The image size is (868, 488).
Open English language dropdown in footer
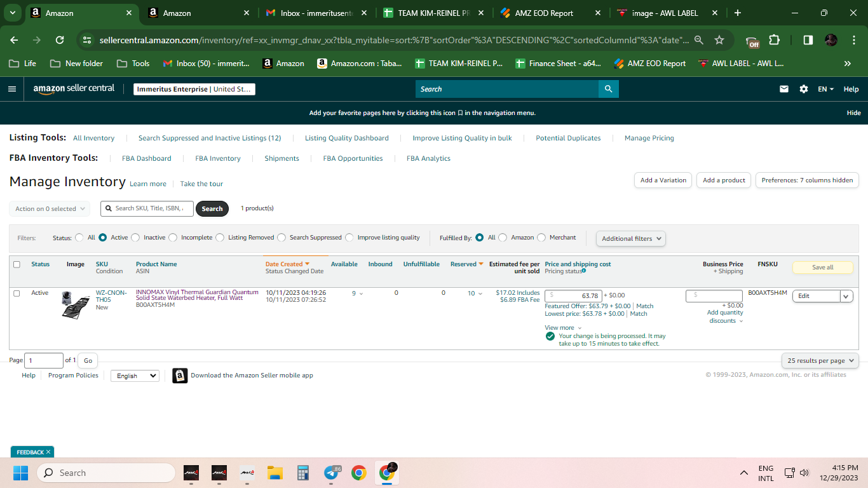click(x=135, y=376)
